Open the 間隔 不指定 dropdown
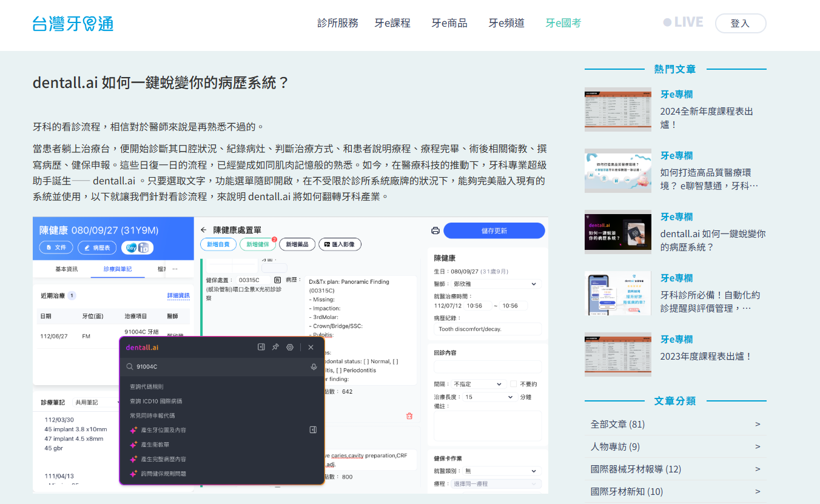This screenshot has height=504, width=820. tap(478, 384)
